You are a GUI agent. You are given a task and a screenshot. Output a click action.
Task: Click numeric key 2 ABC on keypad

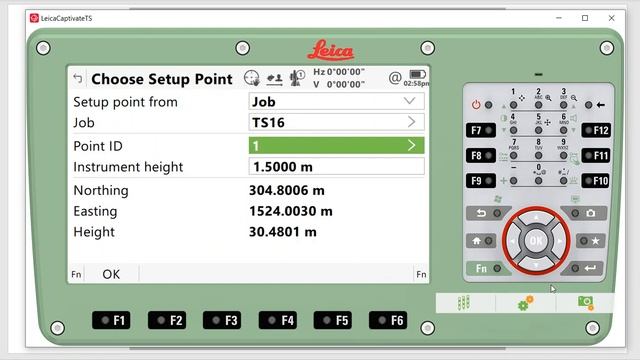tap(538, 105)
